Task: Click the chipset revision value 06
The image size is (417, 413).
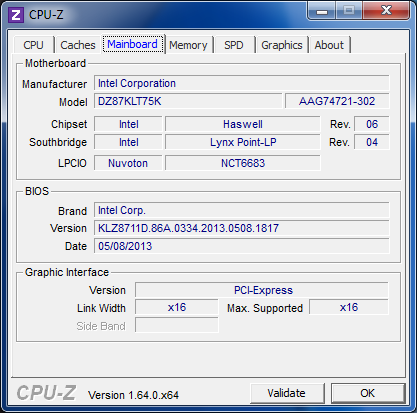Action: coord(372,124)
